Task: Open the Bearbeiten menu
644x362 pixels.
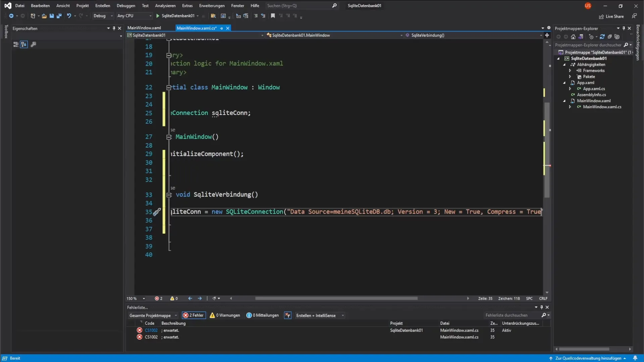Action: click(x=40, y=6)
